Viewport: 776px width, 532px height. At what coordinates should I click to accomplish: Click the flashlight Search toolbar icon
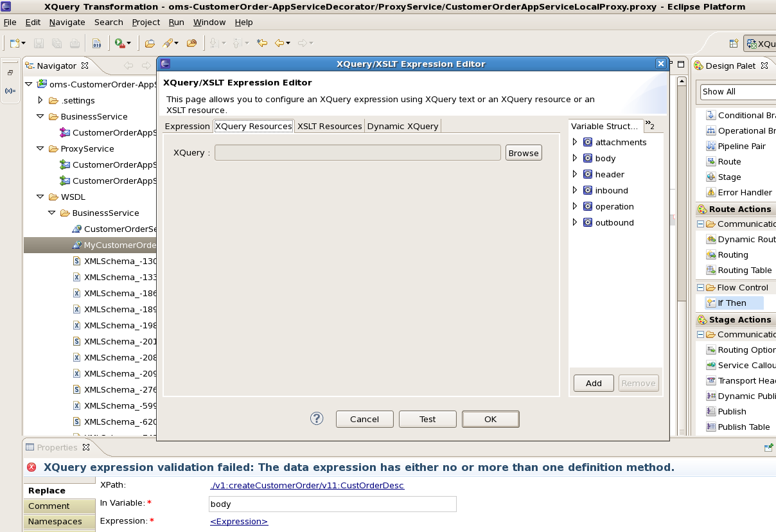coord(168,43)
